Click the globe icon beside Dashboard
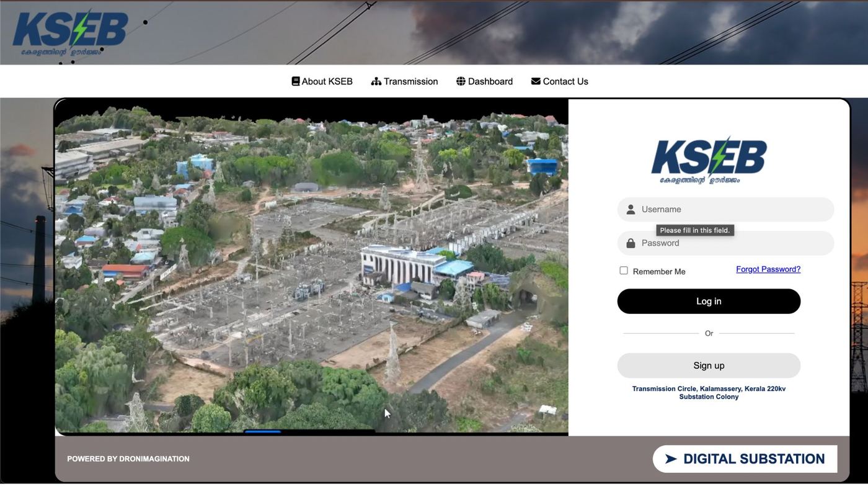This screenshot has width=868, height=489. click(461, 81)
